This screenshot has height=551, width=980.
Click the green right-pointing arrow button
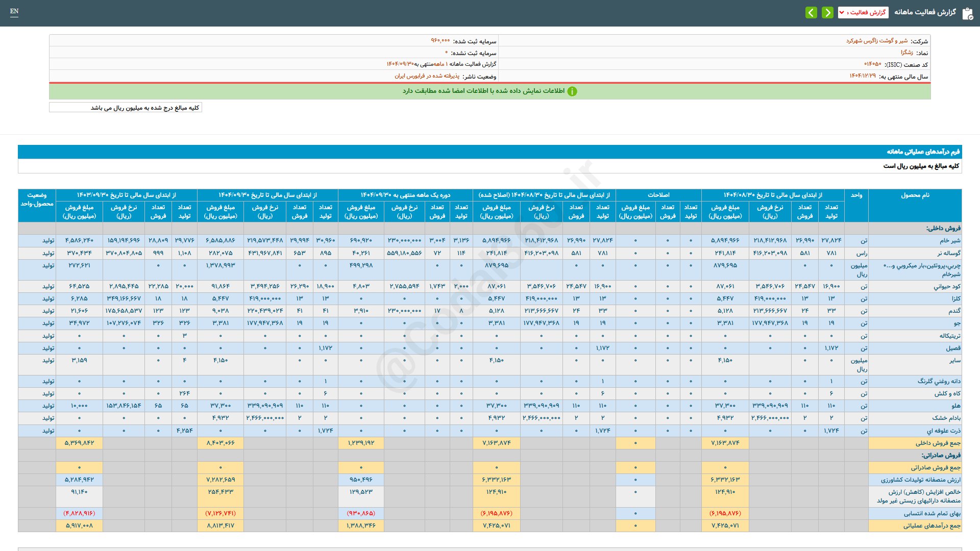tap(827, 12)
